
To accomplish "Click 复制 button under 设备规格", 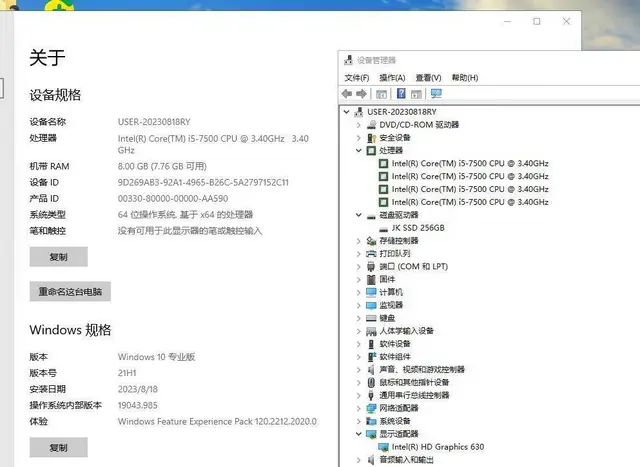I will tap(58, 257).
